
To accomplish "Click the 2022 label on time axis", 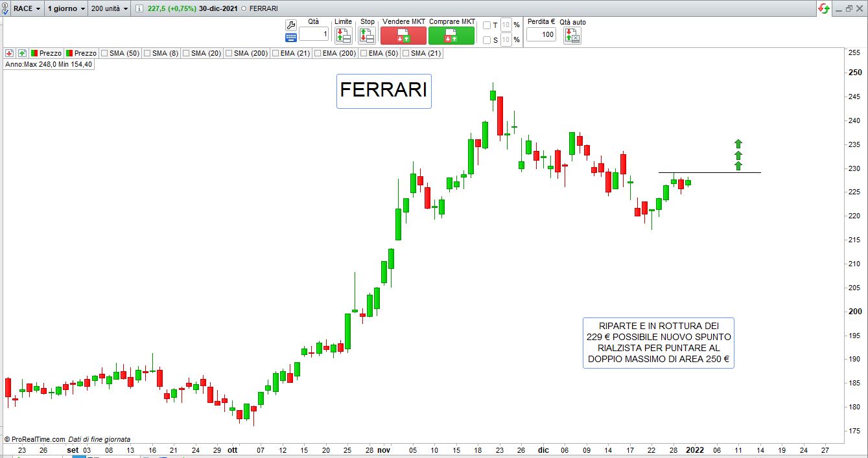I will (695, 450).
